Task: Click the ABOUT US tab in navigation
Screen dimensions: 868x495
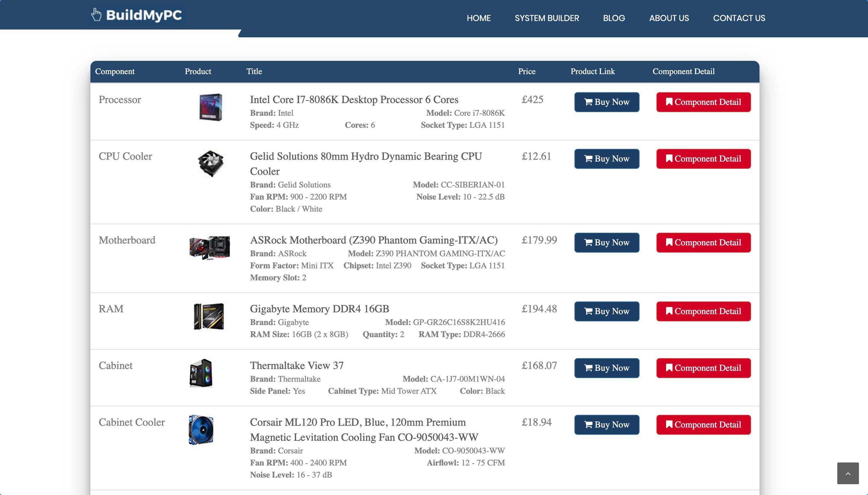Action: (669, 18)
